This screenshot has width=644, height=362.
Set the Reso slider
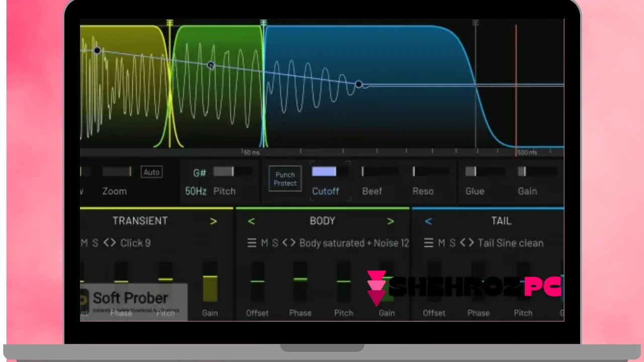point(431,172)
